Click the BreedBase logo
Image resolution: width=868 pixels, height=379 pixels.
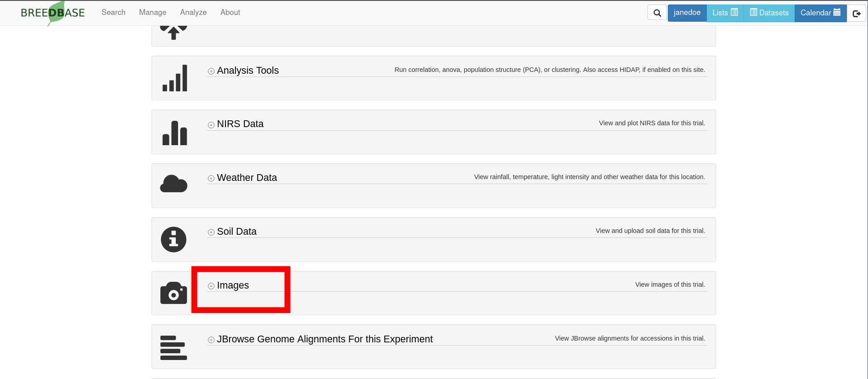point(53,13)
